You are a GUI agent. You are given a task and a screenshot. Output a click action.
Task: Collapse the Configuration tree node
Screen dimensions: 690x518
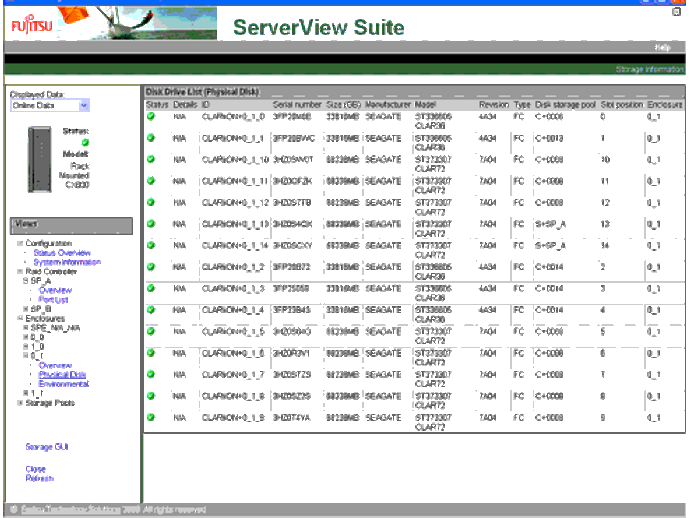click(20, 243)
